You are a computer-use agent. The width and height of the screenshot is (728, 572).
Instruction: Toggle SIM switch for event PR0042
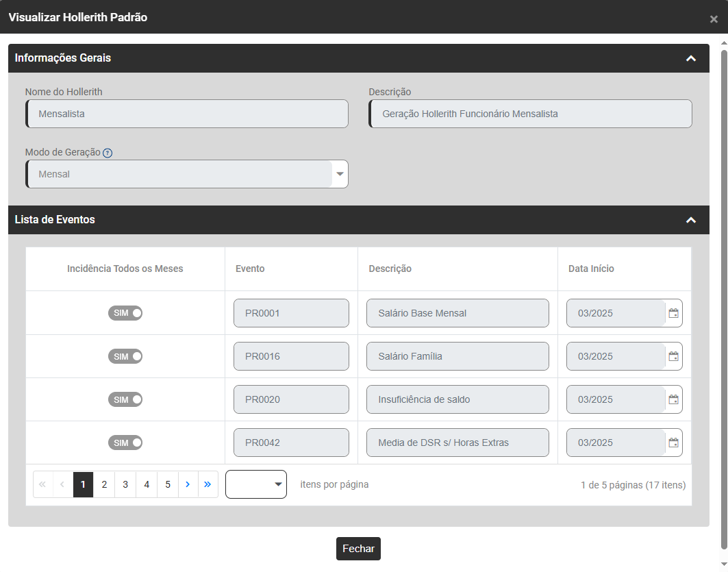pyautogui.click(x=125, y=443)
